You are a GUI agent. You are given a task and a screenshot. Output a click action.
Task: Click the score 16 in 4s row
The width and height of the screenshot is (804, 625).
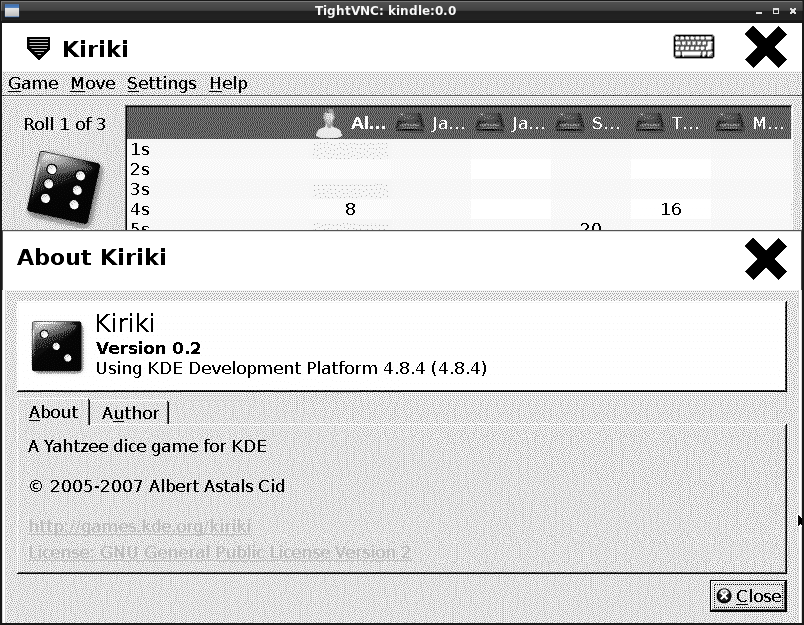671,209
